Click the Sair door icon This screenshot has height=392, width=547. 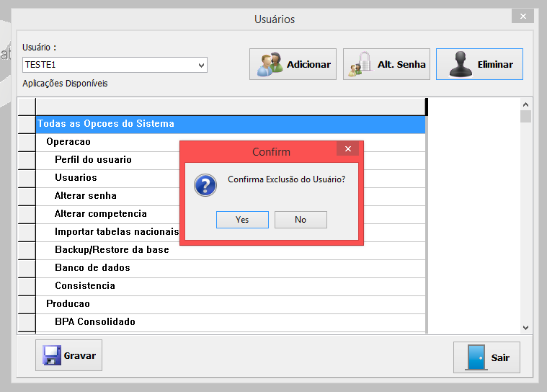(x=476, y=357)
